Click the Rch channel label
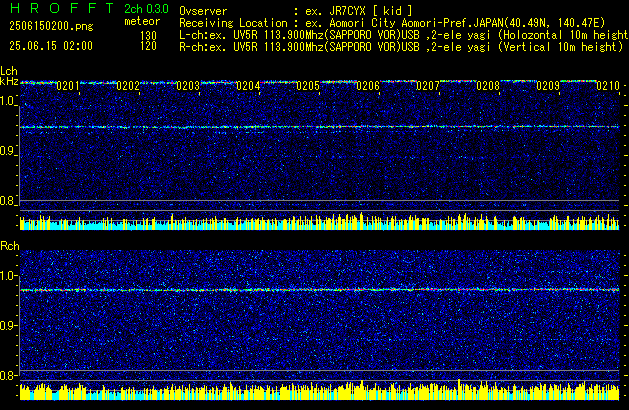629x410 pixels. tap(10, 246)
